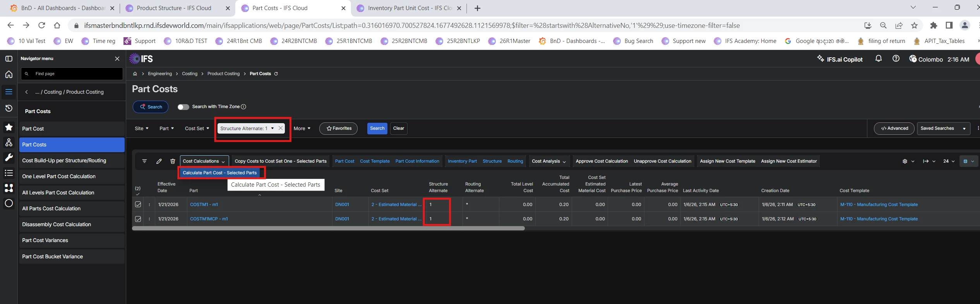Click Approve Cost Calculation
Image resolution: width=980 pixels, height=304 pixels.
(x=602, y=161)
